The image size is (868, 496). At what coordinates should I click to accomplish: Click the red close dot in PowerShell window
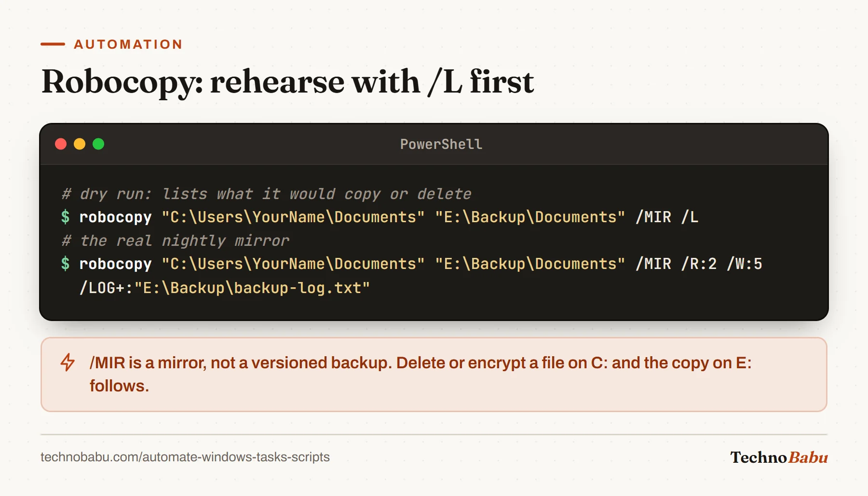pyautogui.click(x=61, y=144)
